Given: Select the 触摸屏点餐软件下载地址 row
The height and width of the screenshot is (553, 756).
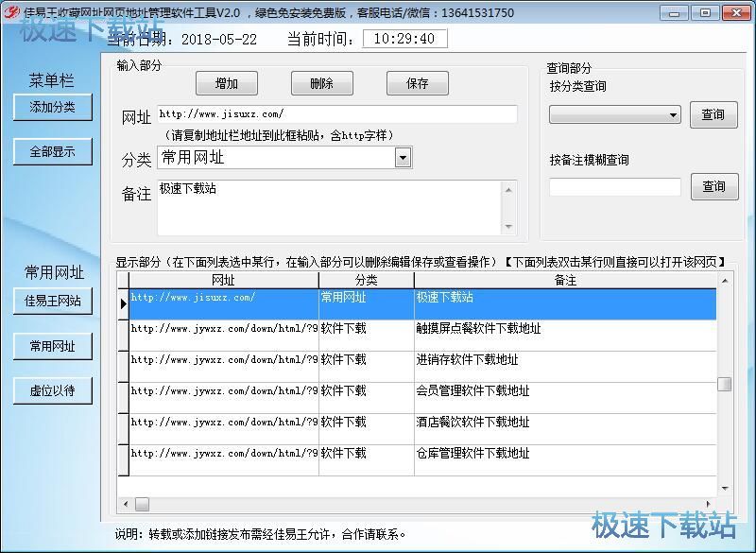Looking at the screenshot, I should pos(422,336).
